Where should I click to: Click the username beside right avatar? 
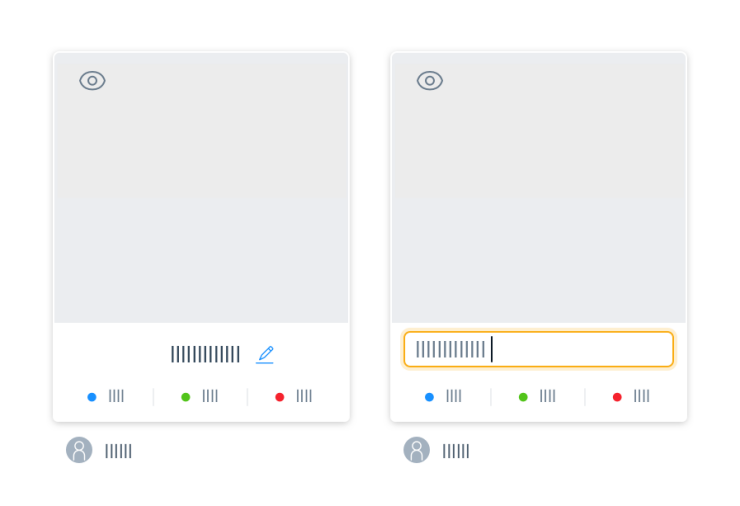point(456,451)
